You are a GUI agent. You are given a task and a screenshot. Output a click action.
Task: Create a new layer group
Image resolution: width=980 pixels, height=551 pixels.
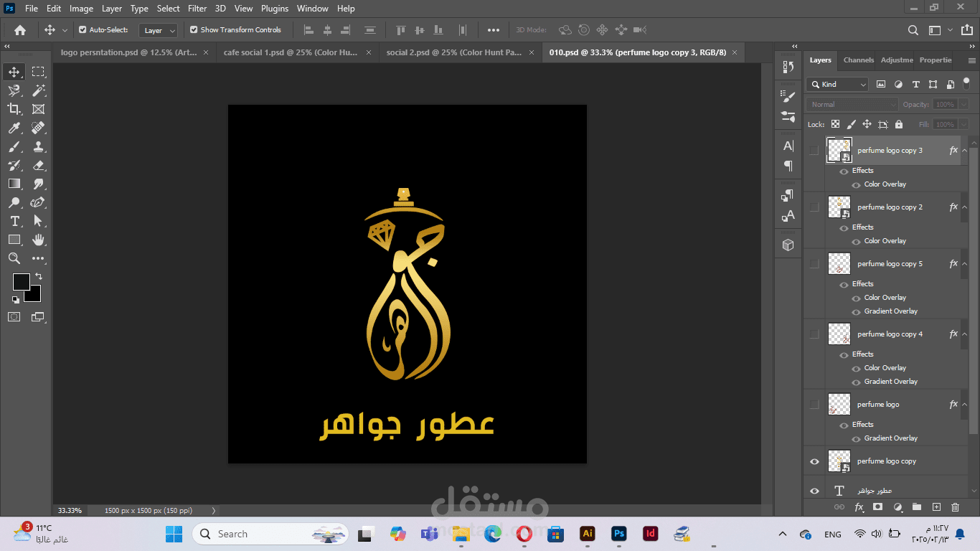coord(916,507)
